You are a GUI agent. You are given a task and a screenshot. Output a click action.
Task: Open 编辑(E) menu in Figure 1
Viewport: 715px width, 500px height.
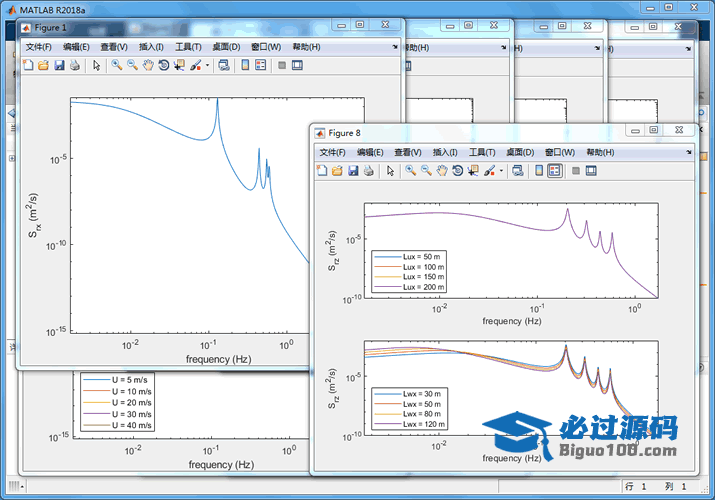(76, 47)
